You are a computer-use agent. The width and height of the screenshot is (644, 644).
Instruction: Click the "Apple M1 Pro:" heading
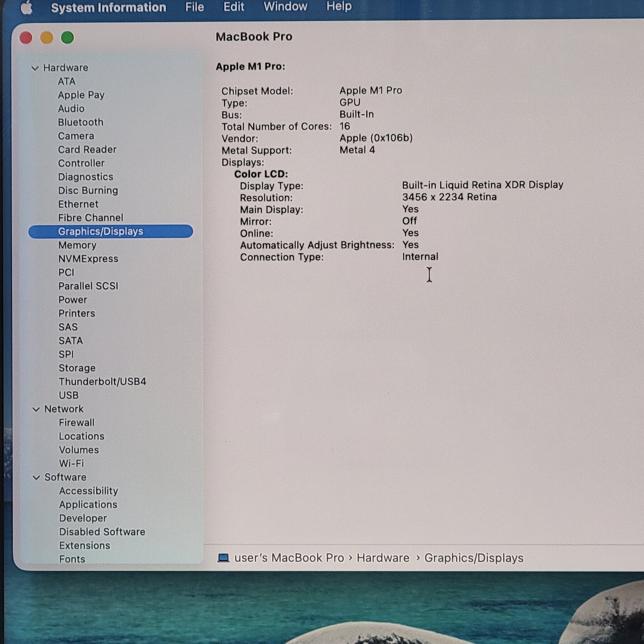click(x=250, y=66)
